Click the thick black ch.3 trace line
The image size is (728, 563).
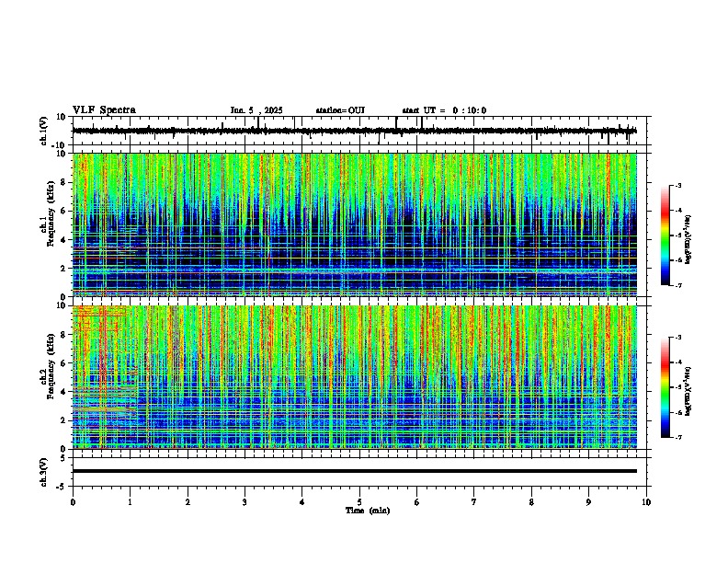pos(355,471)
